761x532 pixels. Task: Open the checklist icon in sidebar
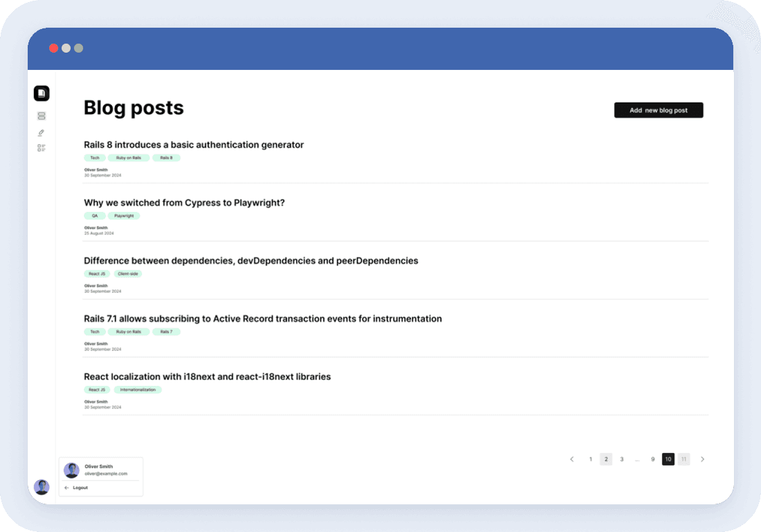[42, 148]
